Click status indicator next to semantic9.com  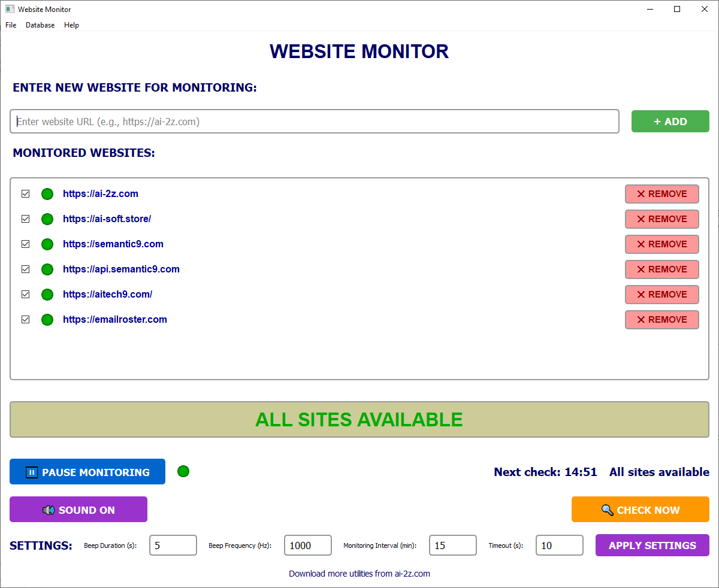tap(47, 244)
